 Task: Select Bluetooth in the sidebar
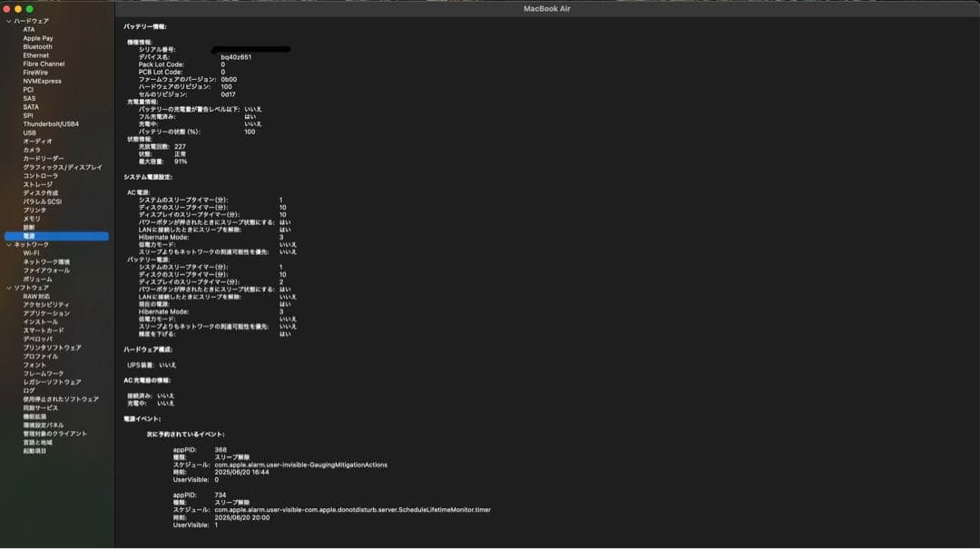tap(38, 47)
